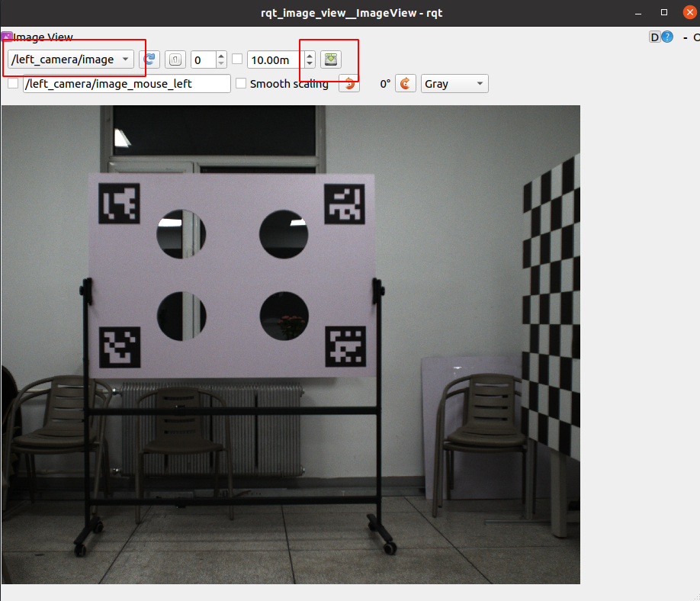The image size is (700, 601).
Task: Open the /left_camera/image topic dropdown
Action: (x=70, y=59)
